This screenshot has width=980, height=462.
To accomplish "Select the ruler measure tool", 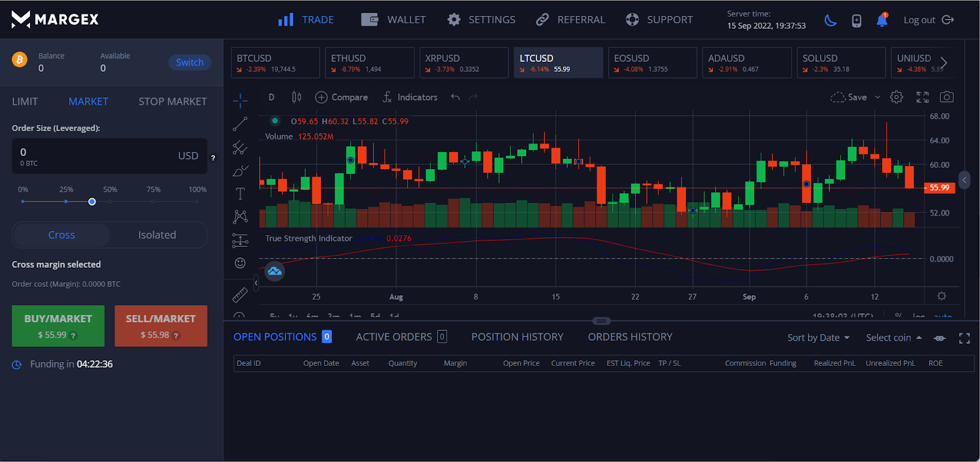I will tap(240, 295).
